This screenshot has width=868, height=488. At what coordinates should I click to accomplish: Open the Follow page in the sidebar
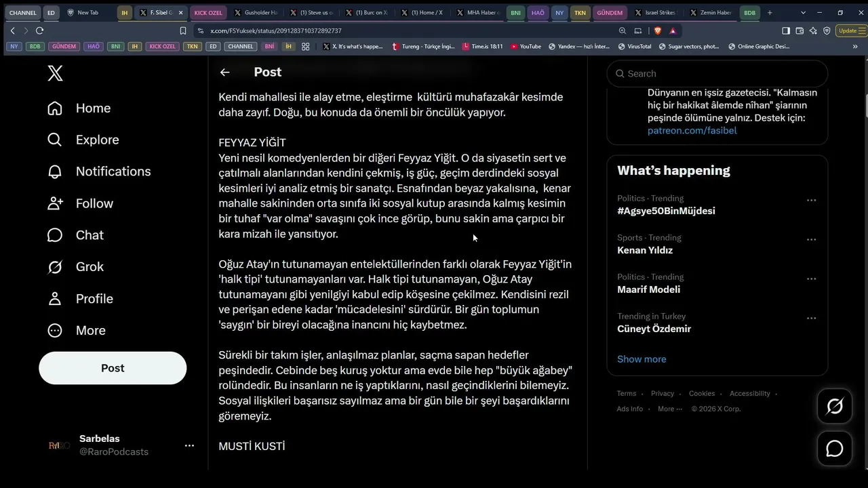pyautogui.click(x=81, y=203)
